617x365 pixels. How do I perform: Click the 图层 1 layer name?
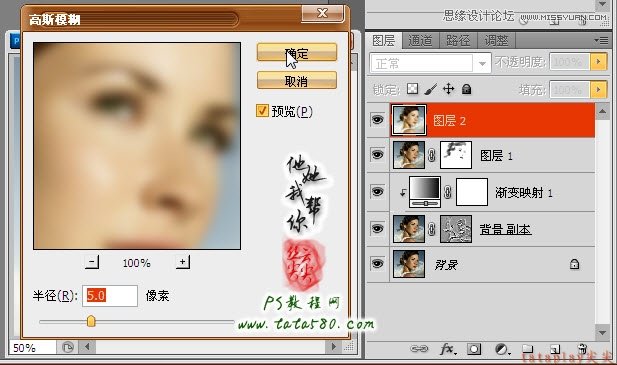(496, 156)
